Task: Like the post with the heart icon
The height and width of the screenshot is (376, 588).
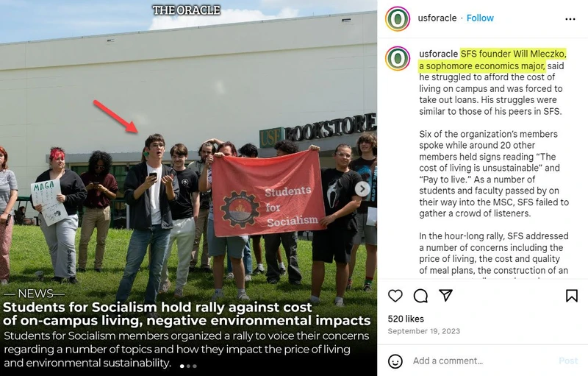Action: (395, 296)
